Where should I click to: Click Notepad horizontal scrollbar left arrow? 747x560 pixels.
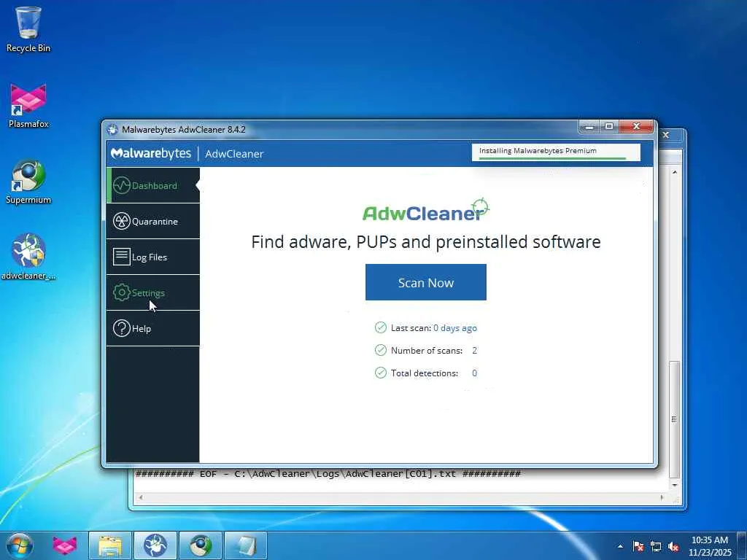tap(140, 497)
